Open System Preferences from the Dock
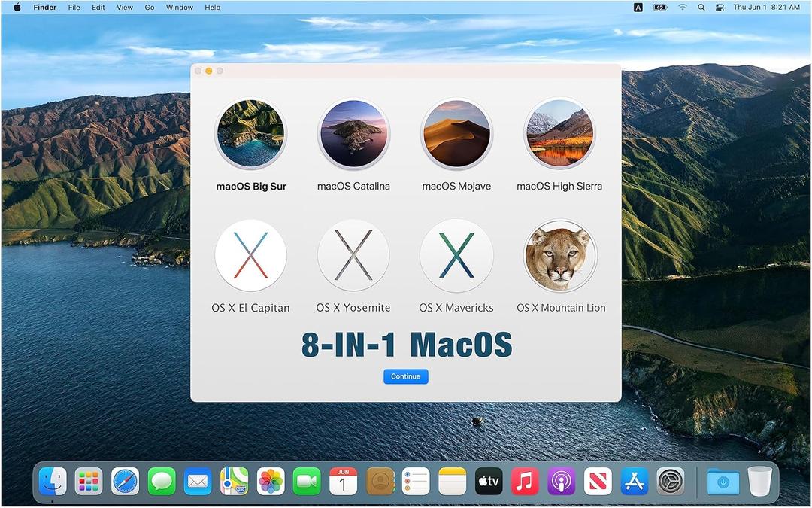 (670, 481)
